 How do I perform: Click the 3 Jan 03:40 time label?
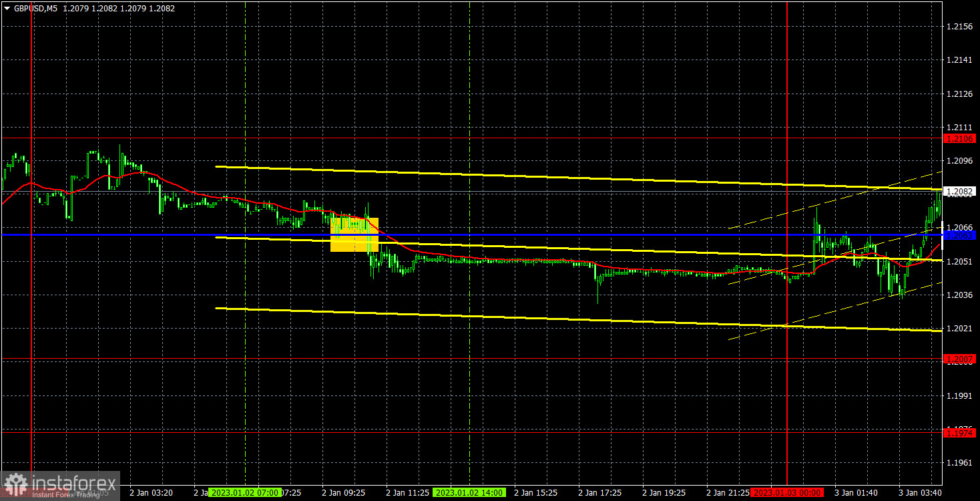(x=920, y=492)
